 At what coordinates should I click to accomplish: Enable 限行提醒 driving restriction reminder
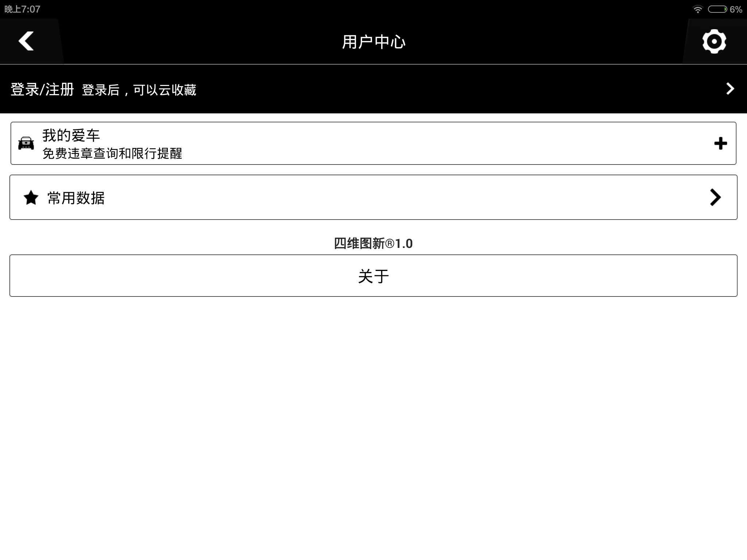click(x=720, y=143)
